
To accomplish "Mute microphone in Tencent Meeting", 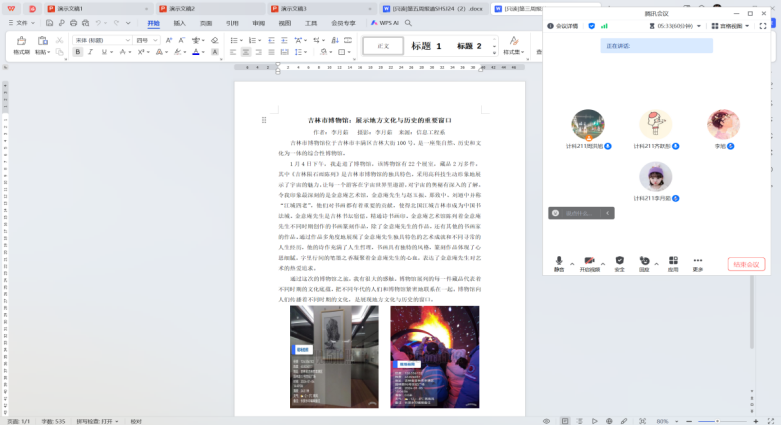I will click(x=559, y=261).
